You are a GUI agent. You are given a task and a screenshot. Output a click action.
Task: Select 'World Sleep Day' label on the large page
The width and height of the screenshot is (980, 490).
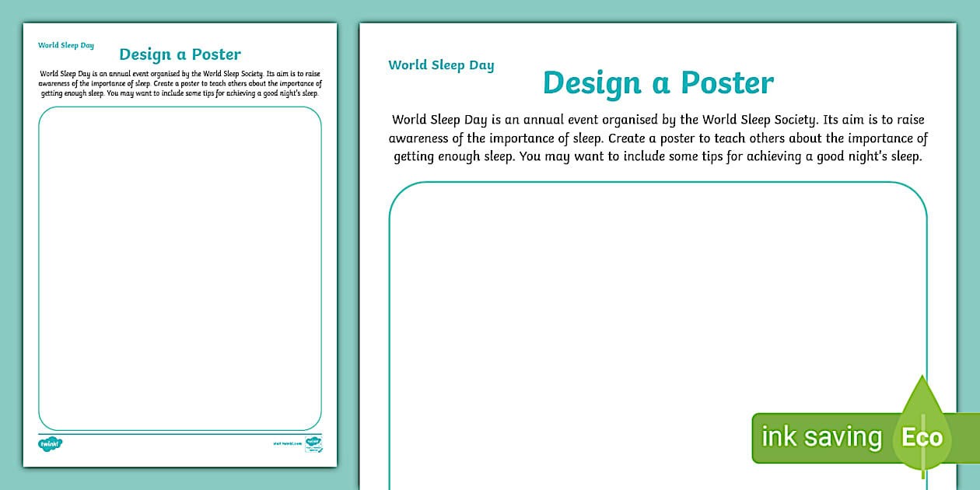(441, 65)
